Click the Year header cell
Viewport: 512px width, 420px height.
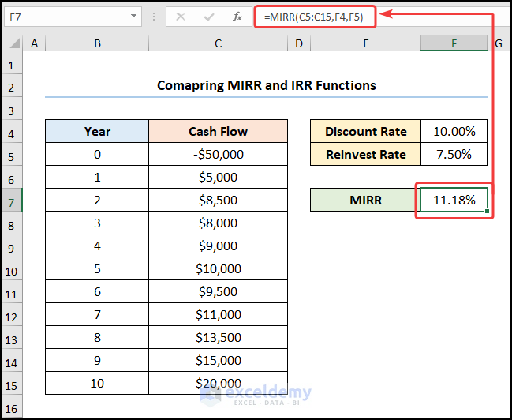point(97,132)
